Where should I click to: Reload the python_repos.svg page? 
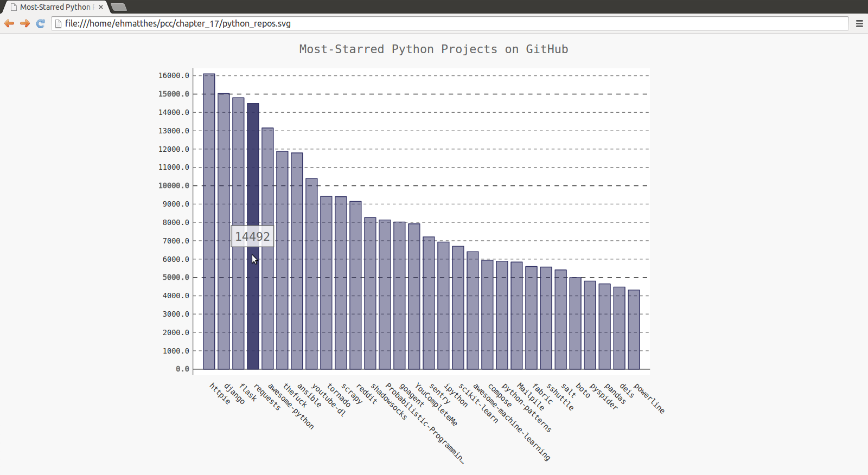point(40,23)
